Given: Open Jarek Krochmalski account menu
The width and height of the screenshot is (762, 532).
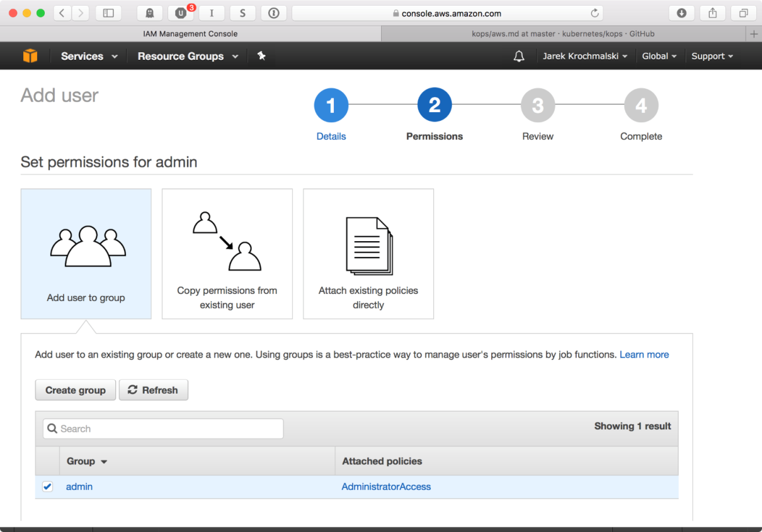Looking at the screenshot, I should click(x=585, y=56).
